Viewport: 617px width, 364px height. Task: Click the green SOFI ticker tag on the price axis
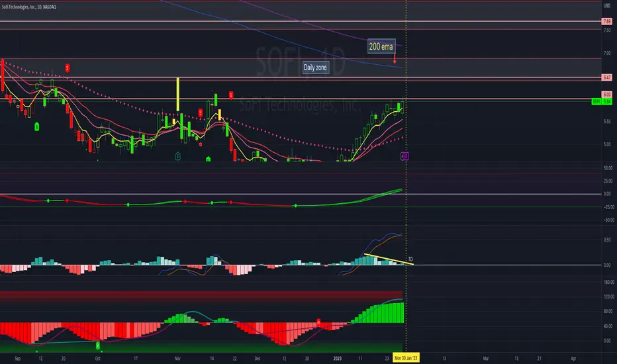[596, 101]
